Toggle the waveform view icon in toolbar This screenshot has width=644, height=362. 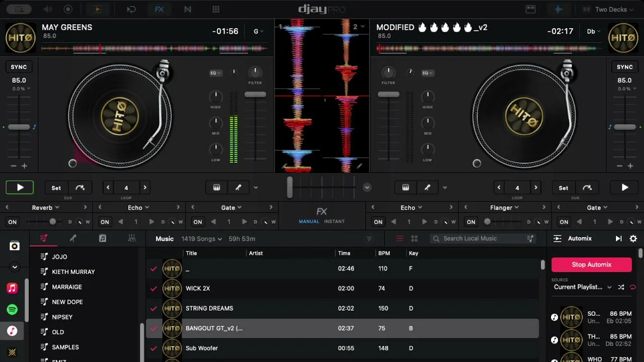(x=558, y=10)
